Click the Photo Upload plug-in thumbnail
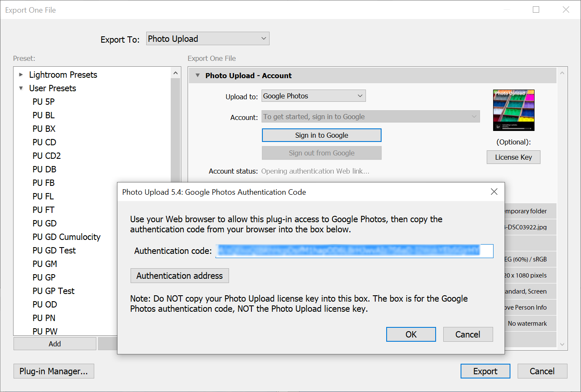Image resolution: width=581 pixels, height=392 pixels. coord(513,110)
